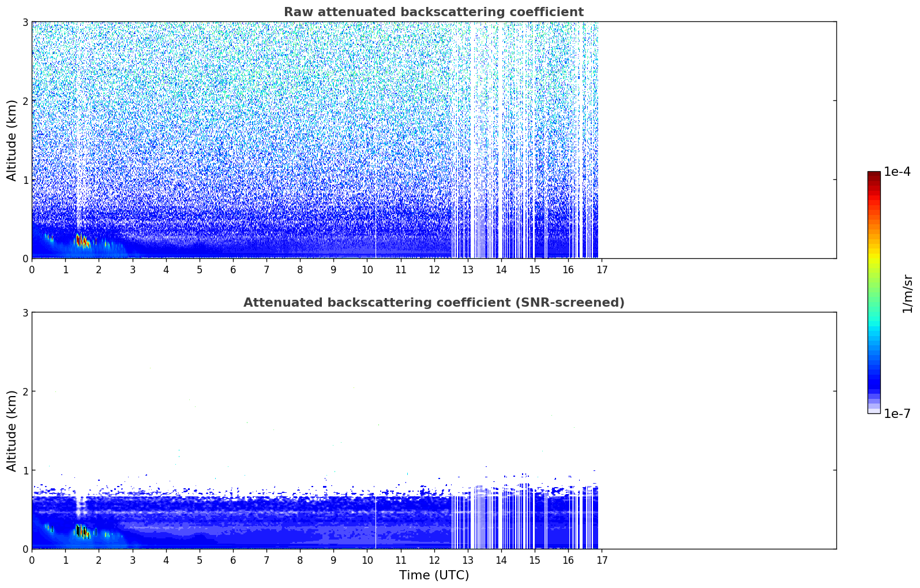
Task: Click altitude tick "3" on the bottom plot
Action: coord(25,312)
